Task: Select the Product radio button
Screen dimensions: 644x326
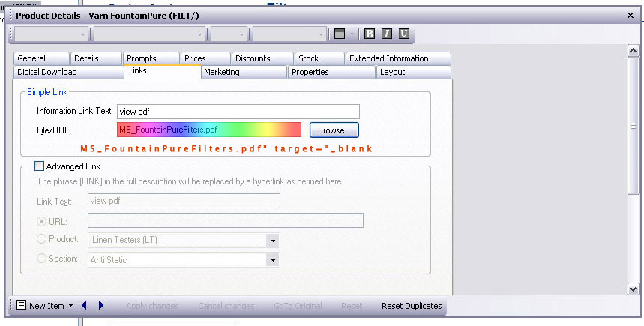Action: click(x=41, y=240)
